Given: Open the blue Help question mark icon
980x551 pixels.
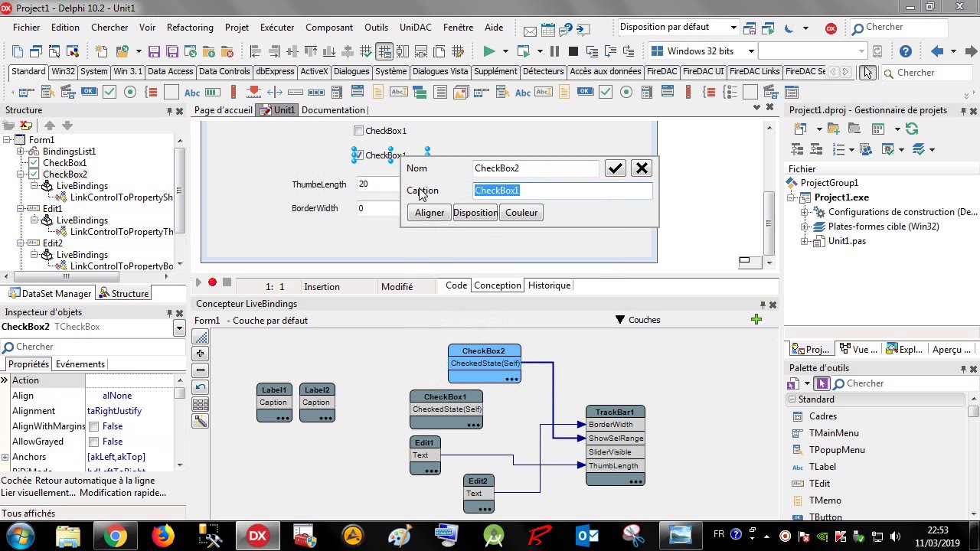Looking at the screenshot, I should (x=906, y=51).
